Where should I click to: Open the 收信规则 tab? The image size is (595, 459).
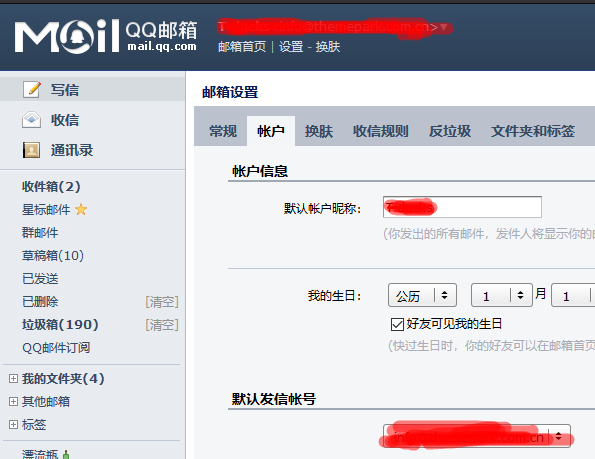click(381, 131)
